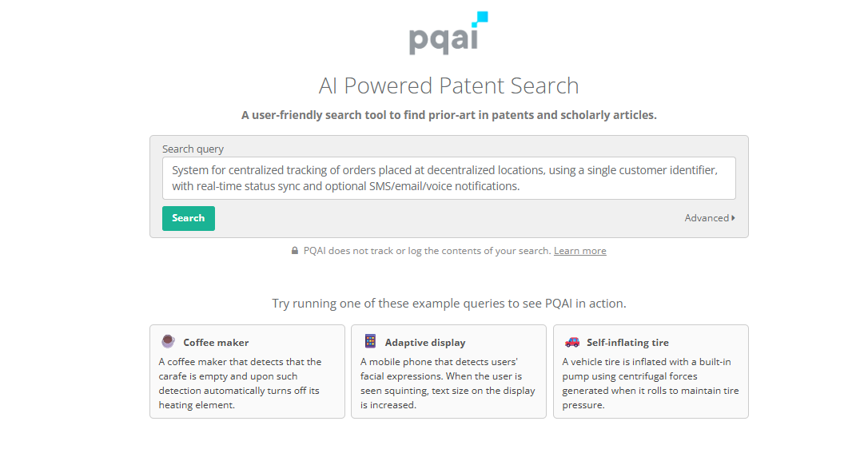Viewport: 868px width, 461px height.
Task: Click the Search query label
Action: click(x=193, y=149)
